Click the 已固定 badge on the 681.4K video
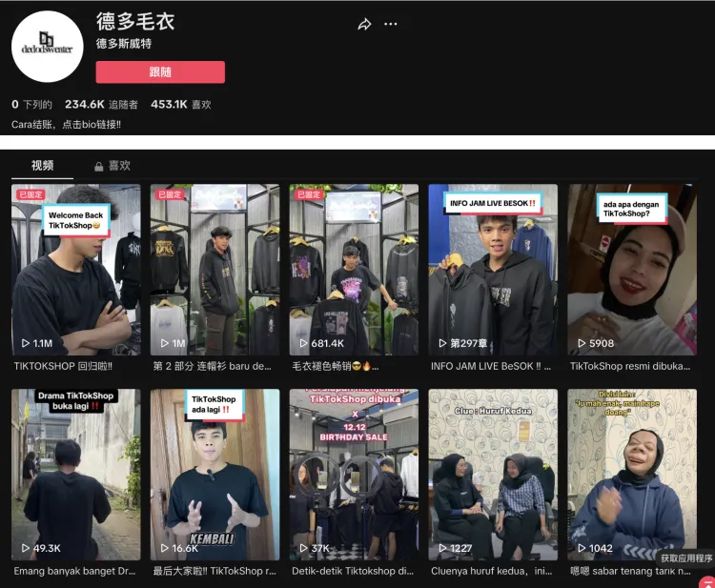Screen dimensions: 715x588 [x=309, y=194]
